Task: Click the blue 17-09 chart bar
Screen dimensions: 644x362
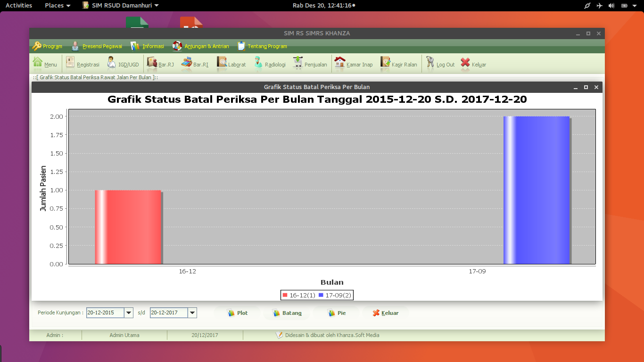Action: tap(537, 190)
